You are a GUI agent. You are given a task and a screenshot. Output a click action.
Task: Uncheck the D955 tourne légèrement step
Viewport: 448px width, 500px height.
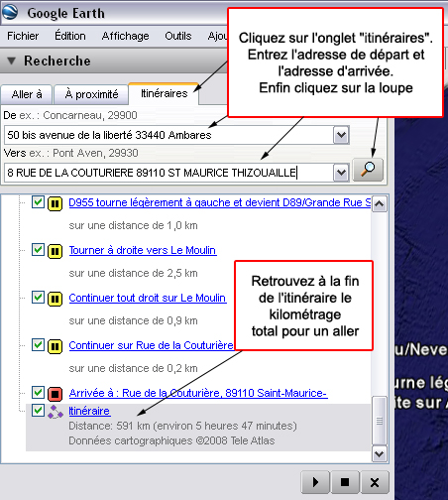pyautogui.click(x=38, y=202)
